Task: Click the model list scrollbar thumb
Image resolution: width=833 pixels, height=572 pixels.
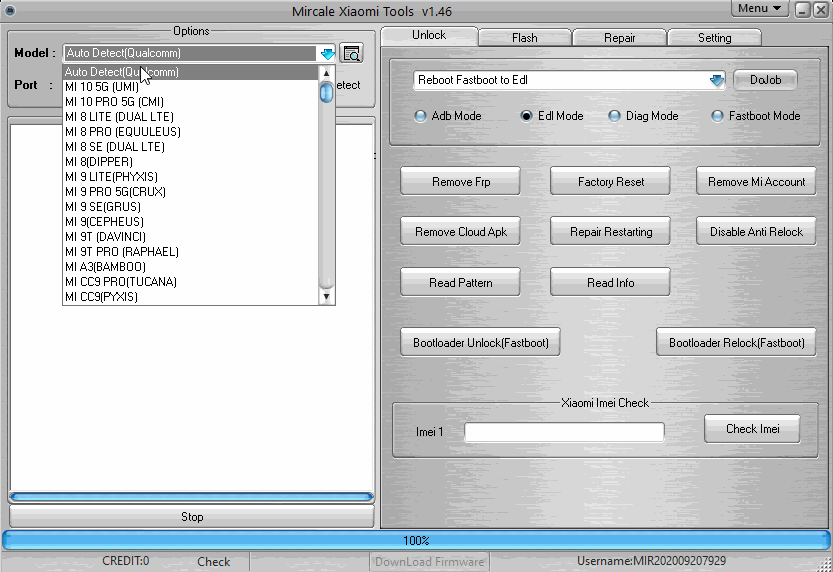Action: click(x=326, y=93)
